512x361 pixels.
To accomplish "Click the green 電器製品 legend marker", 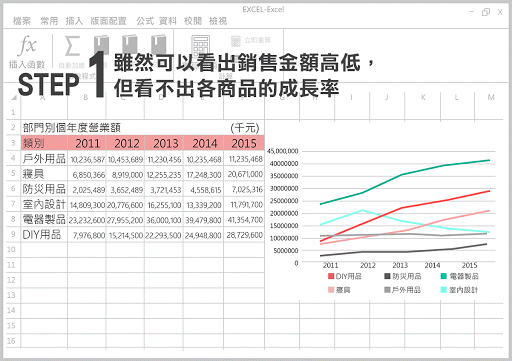I will coord(443,276).
